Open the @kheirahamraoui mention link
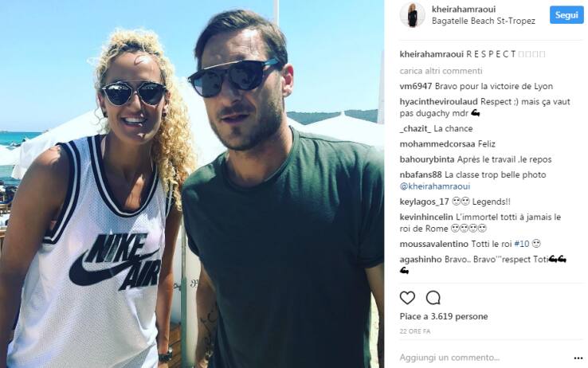Screen dimensions: 588x368 (434, 186)
